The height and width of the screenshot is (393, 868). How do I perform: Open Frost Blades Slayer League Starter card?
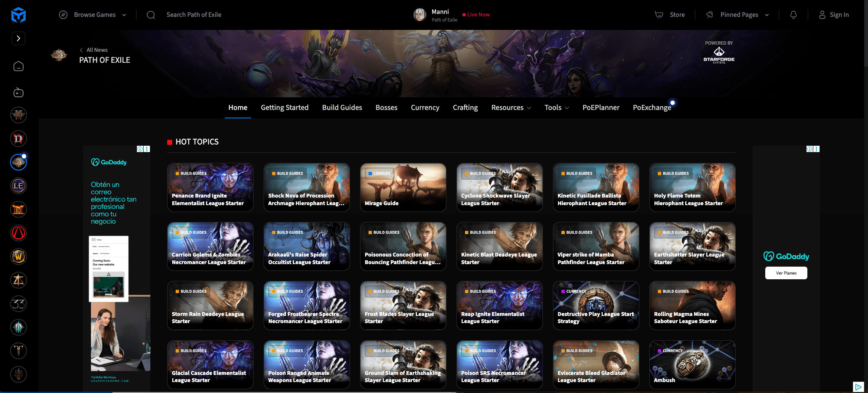[x=403, y=305]
